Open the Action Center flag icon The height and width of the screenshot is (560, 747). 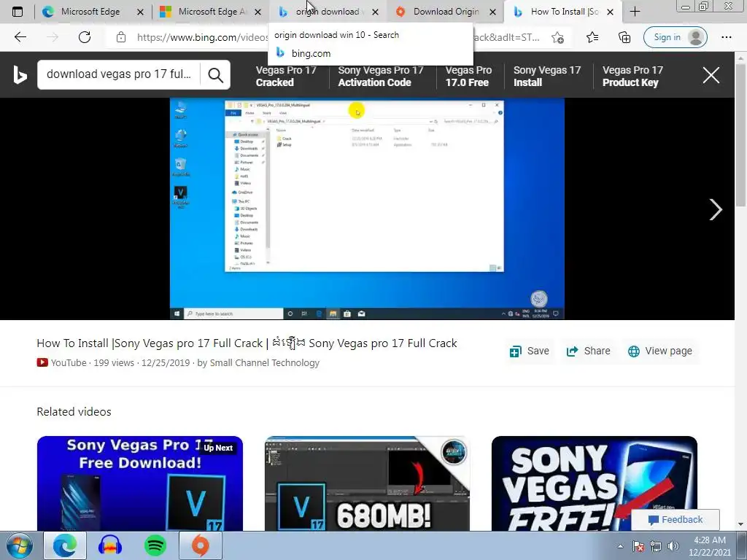click(x=638, y=546)
